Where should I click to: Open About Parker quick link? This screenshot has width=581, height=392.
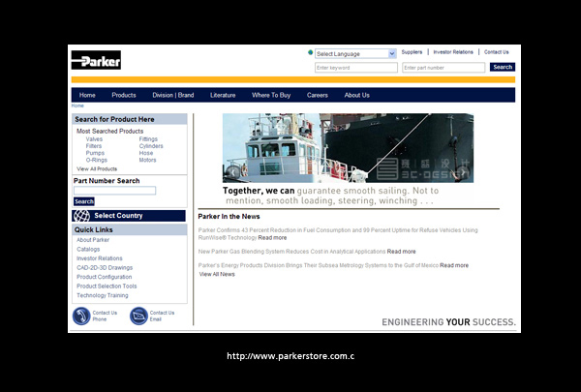point(93,240)
